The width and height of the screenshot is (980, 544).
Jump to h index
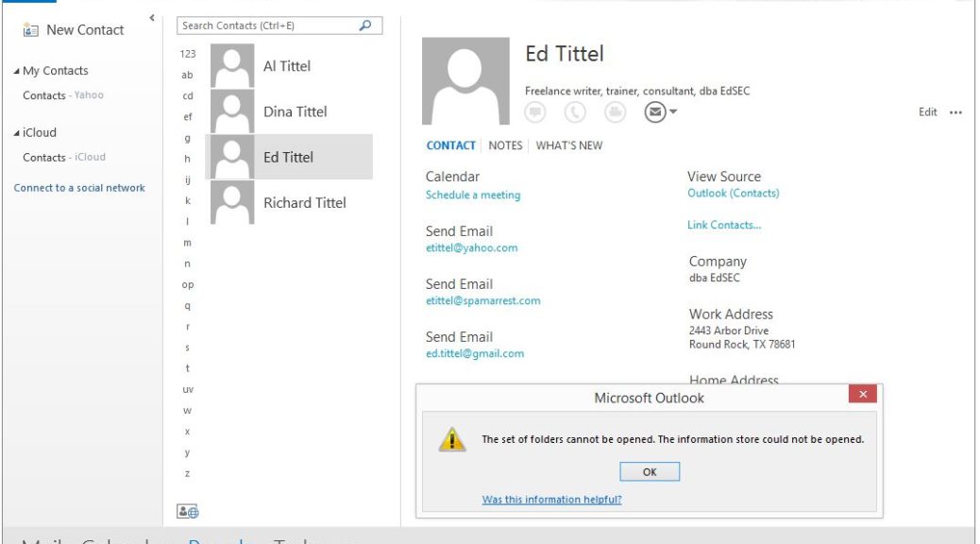(188, 159)
